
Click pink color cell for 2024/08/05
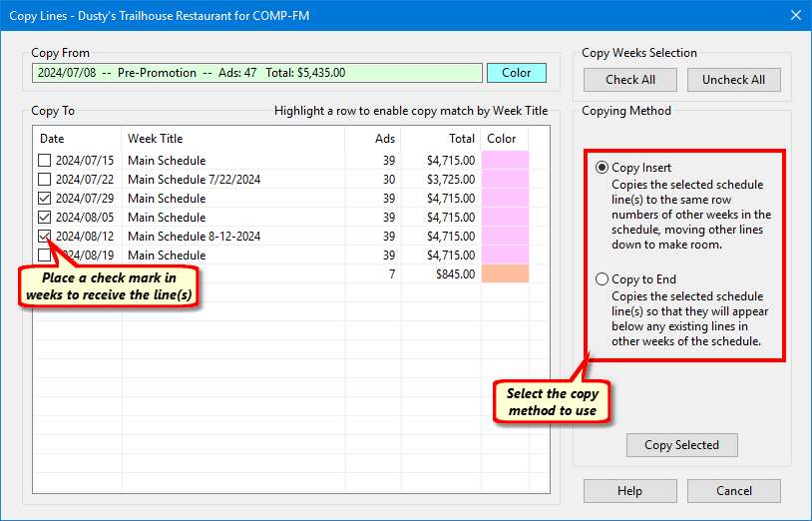click(505, 217)
